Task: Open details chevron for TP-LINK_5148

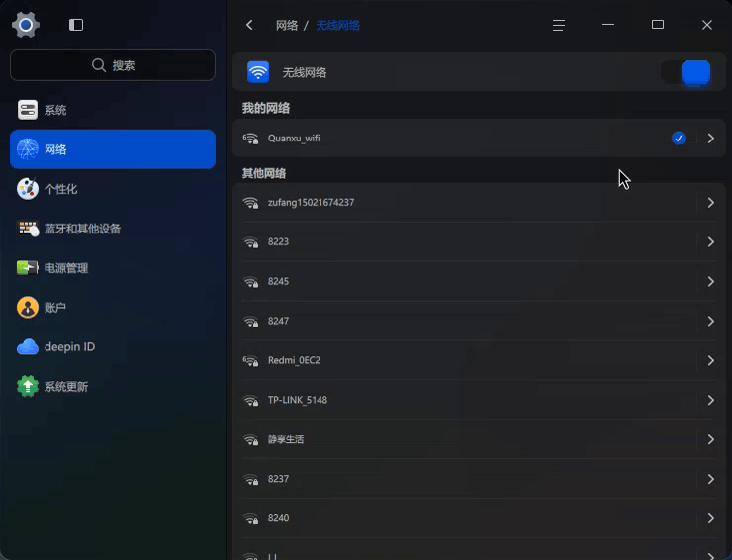Action: [x=710, y=400]
